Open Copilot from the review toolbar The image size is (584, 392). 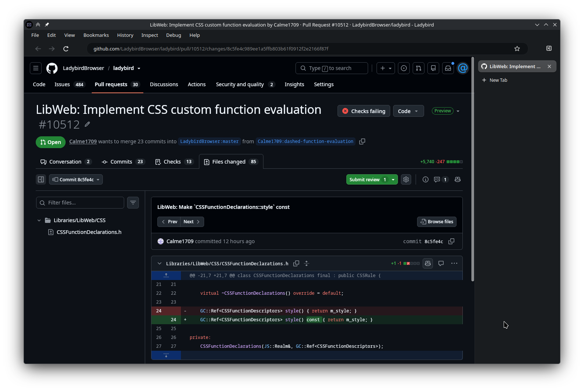pos(458,179)
